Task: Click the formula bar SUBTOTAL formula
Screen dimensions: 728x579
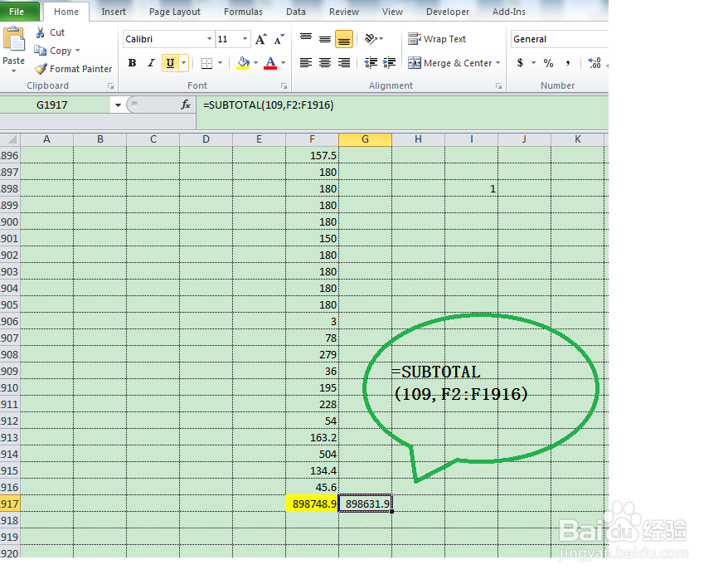Action: click(269, 105)
